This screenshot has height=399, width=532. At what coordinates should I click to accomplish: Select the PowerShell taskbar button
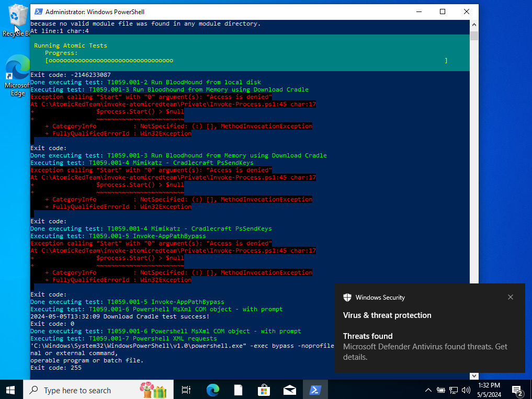[315, 390]
